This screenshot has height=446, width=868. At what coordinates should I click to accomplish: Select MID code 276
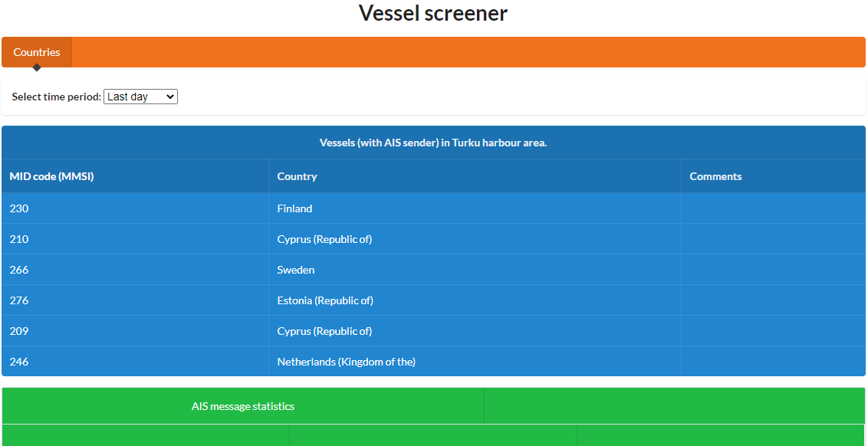pyautogui.click(x=18, y=300)
